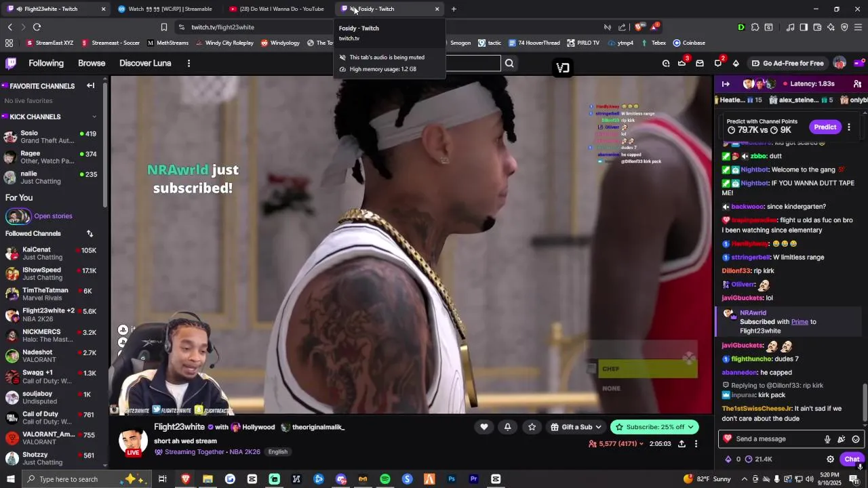Reload the page button
Screen dimensions: 868x488
(x=37, y=27)
